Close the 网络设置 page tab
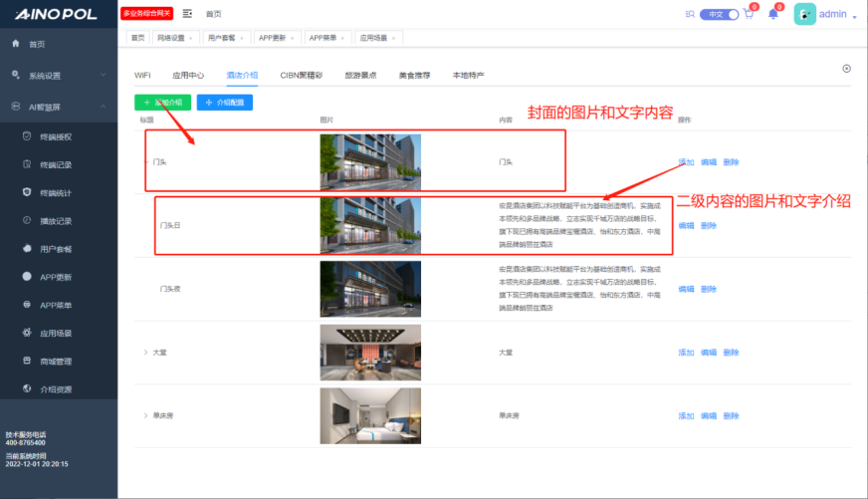Screen dimensions: 868x499 (x=191, y=38)
